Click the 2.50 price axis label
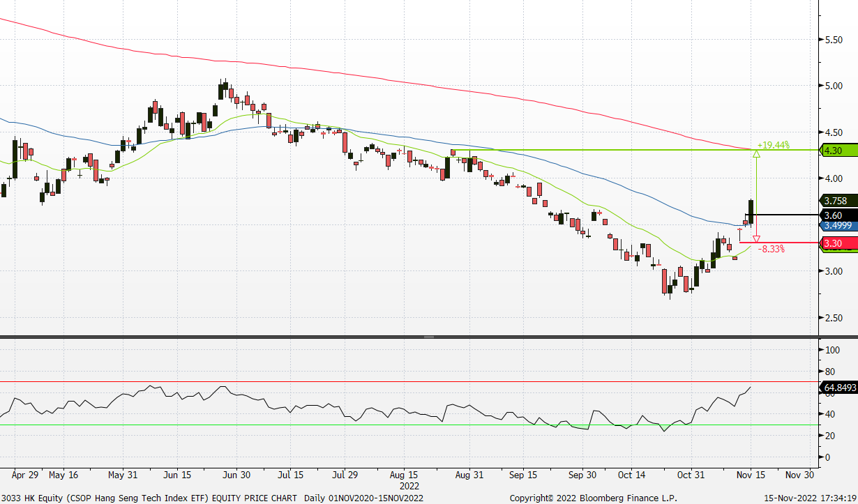The width and height of the screenshot is (858, 504). (835, 318)
